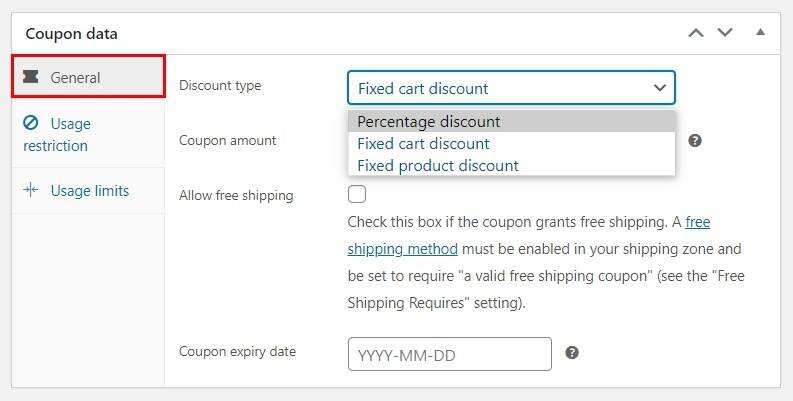793x401 pixels.
Task: Collapse the Coupon data panel
Action: pos(760,33)
